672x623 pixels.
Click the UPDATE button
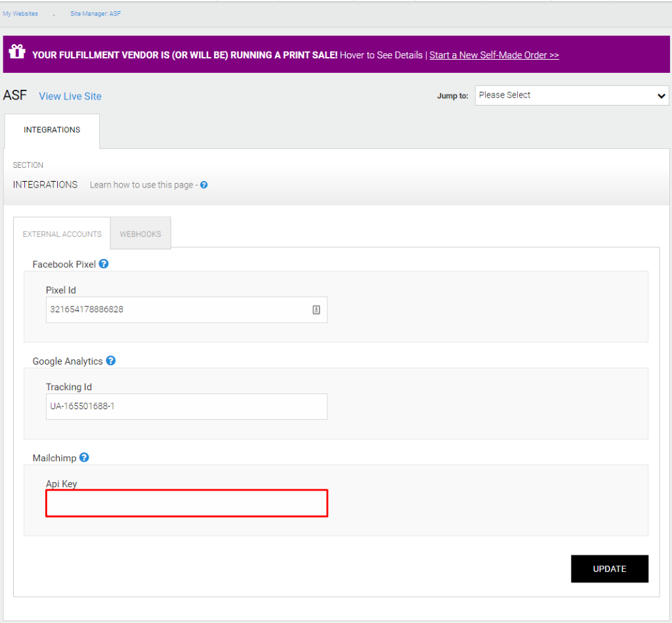609,569
